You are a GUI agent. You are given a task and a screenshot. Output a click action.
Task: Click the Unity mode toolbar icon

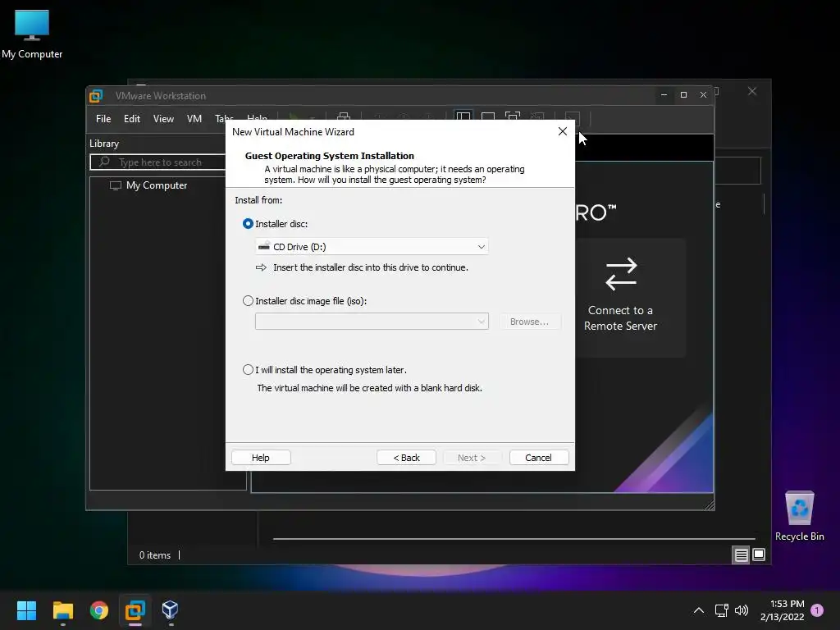[537, 117]
